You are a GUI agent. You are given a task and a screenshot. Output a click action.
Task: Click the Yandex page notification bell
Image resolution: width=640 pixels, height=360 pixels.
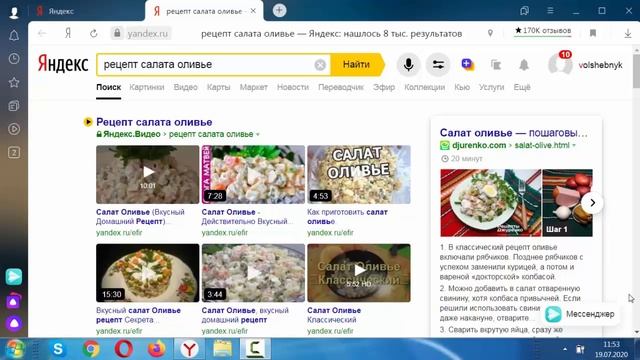point(524,64)
